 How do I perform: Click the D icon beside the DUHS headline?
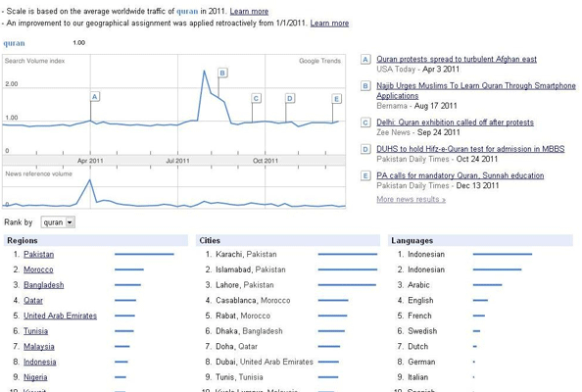tap(365, 149)
